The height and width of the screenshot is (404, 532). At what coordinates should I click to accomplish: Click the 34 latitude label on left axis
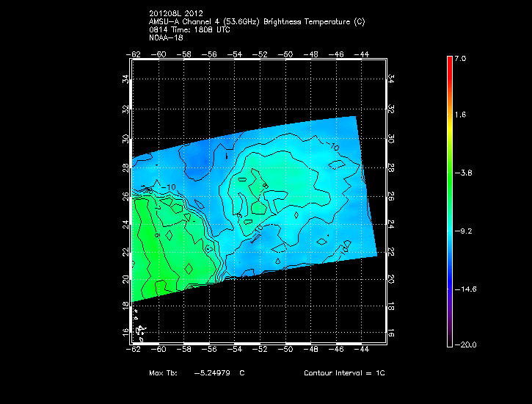(125, 79)
